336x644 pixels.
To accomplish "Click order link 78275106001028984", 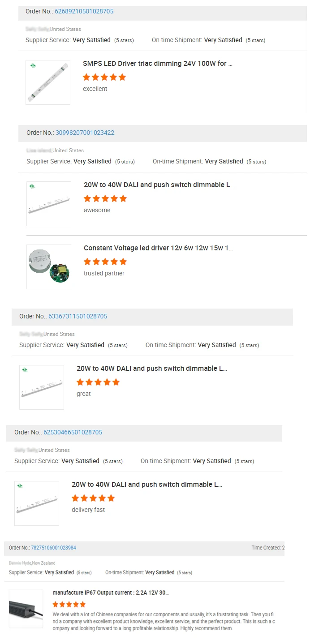I will [53, 548].
